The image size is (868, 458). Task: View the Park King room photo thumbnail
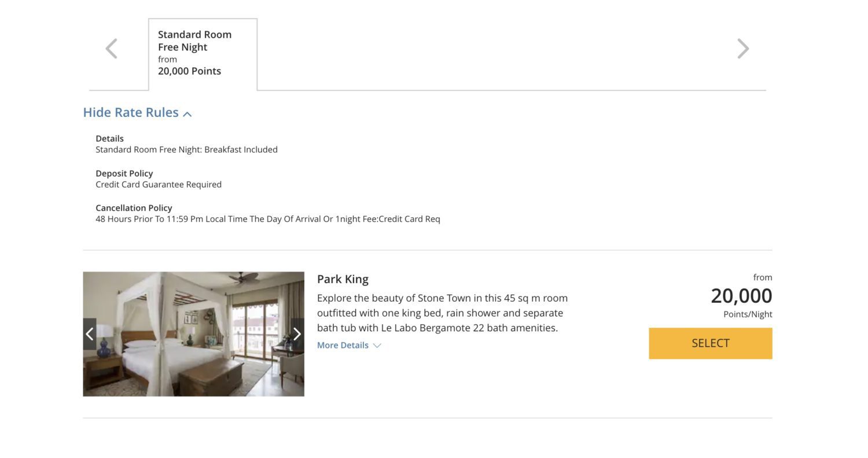194,334
